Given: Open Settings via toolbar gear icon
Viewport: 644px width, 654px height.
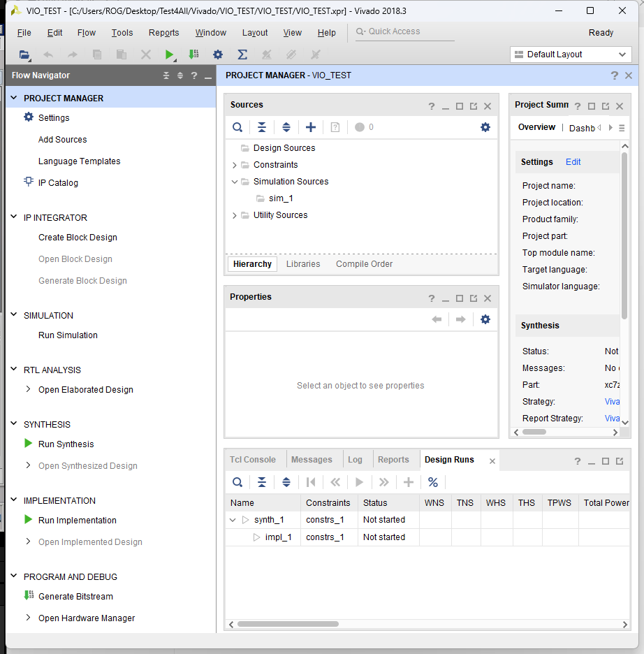Looking at the screenshot, I should pyautogui.click(x=218, y=54).
